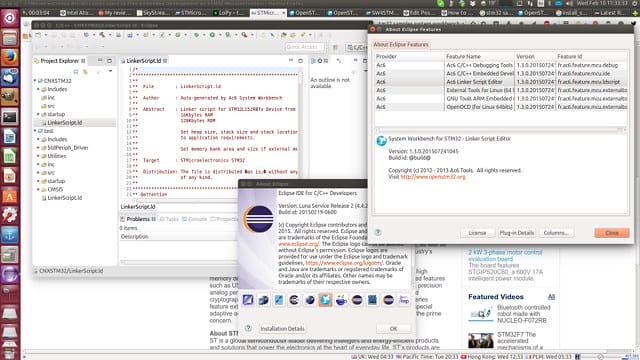
Task: Open the help icon in About Eclipse
Action: (x=248, y=328)
